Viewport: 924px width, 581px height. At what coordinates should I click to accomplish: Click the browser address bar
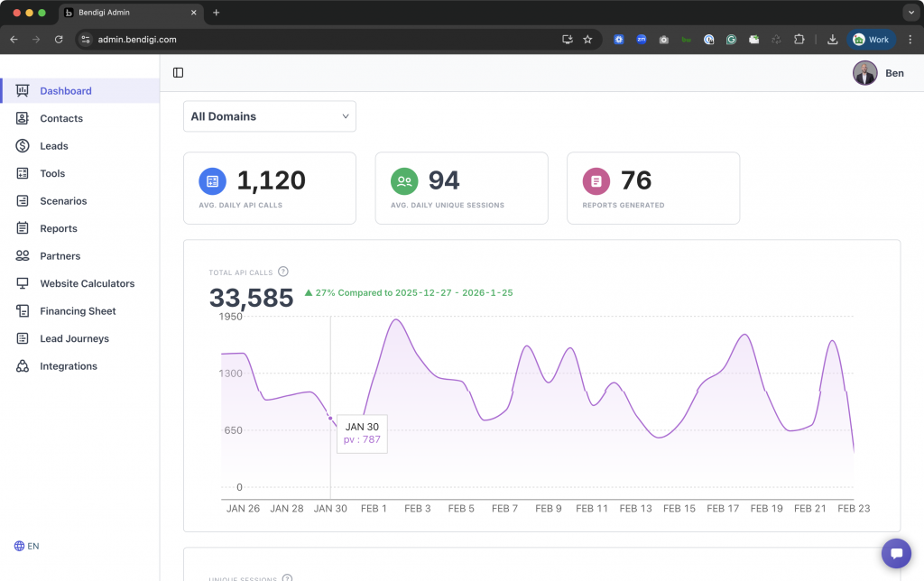(316, 40)
